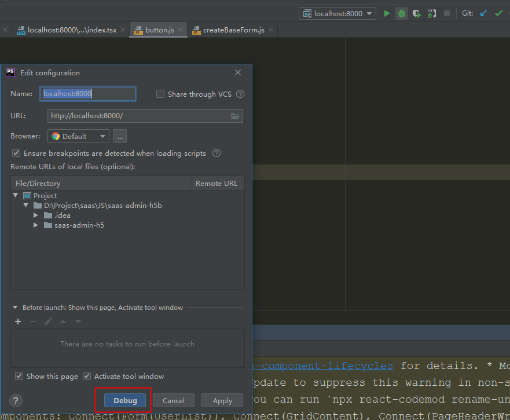
Task: Click the remove task minus icon
Action: click(x=33, y=322)
